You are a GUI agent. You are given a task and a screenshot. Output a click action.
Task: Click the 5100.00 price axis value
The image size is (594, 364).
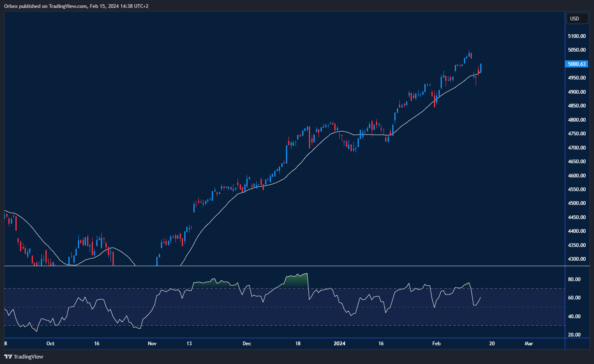click(x=576, y=36)
